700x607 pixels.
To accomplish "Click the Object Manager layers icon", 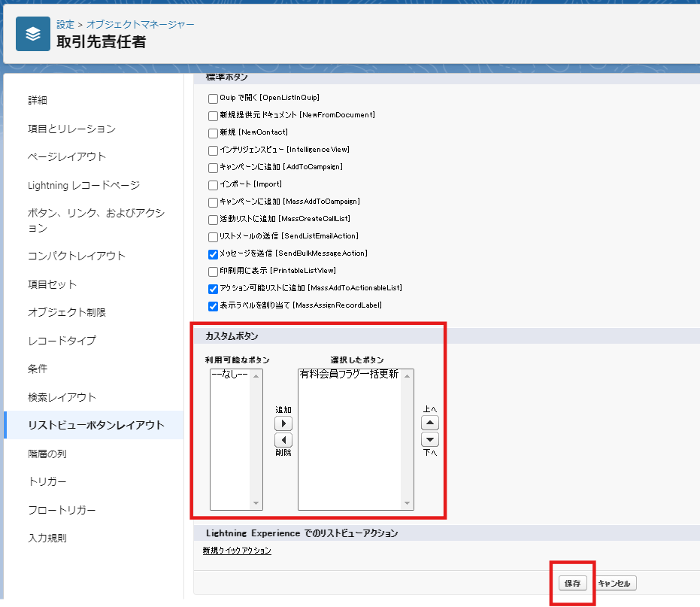I will coord(32,34).
